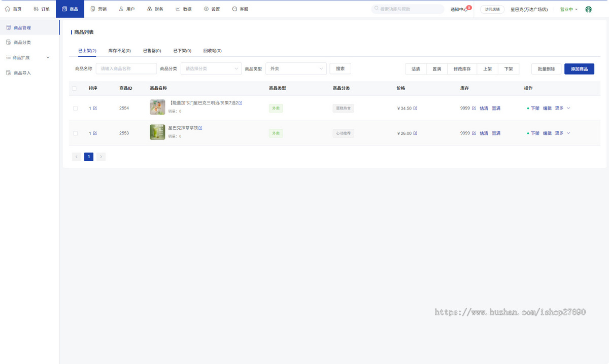Edit the ¥34.50 price via its pencil icon
609x364 pixels.
tap(415, 108)
